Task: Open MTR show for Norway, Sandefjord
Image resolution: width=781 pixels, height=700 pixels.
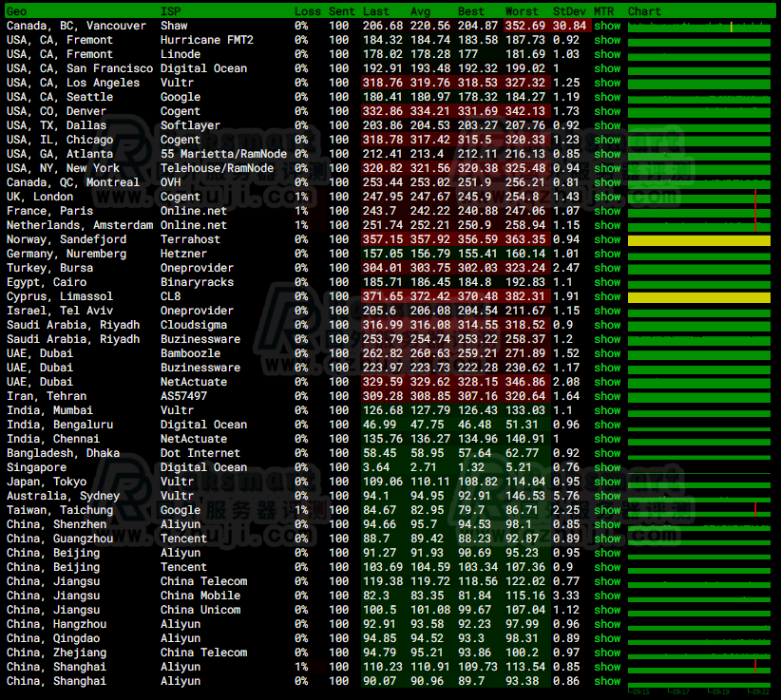Action: tap(607, 239)
